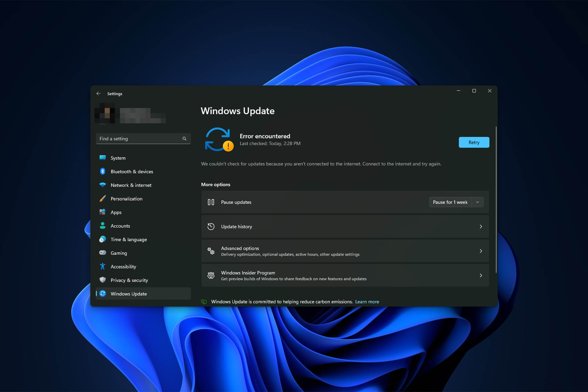Click the search magnifier icon
This screenshot has height=392, width=588.
(184, 139)
